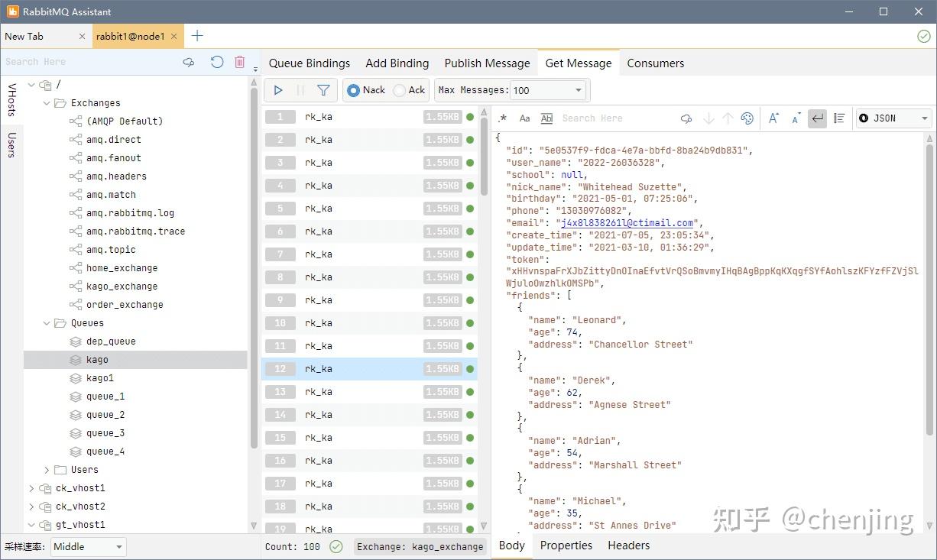Switch to Add Binding tab

pos(397,63)
